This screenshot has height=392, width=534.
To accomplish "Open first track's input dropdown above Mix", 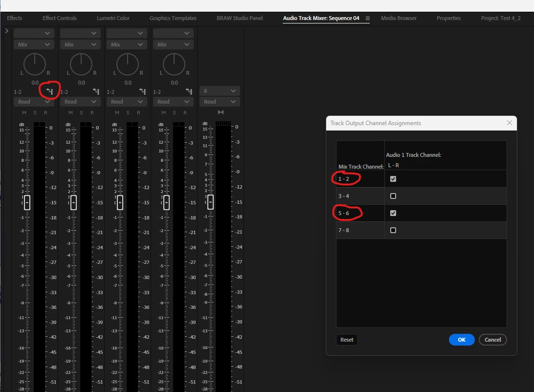I will (33, 33).
